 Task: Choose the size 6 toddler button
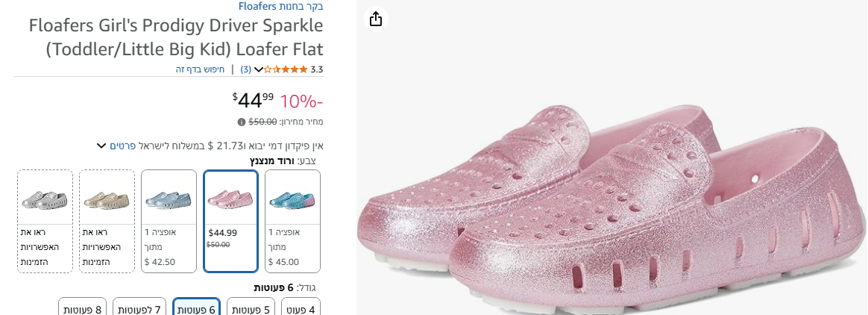[x=196, y=308]
